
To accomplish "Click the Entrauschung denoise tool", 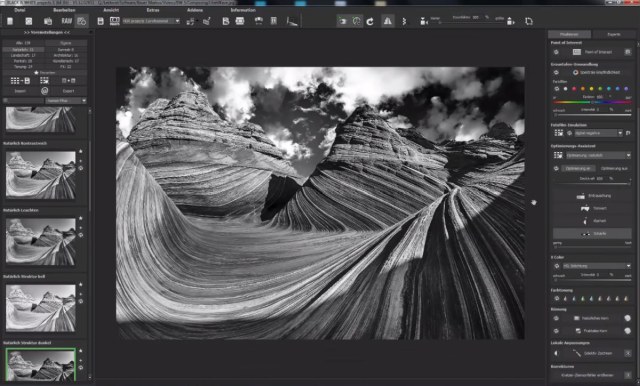I will tap(592, 196).
